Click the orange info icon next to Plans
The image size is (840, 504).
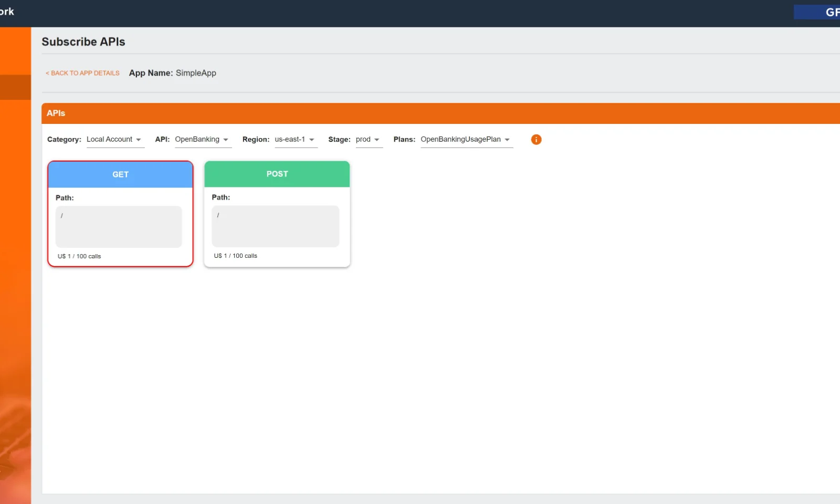click(x=535, y=139)
